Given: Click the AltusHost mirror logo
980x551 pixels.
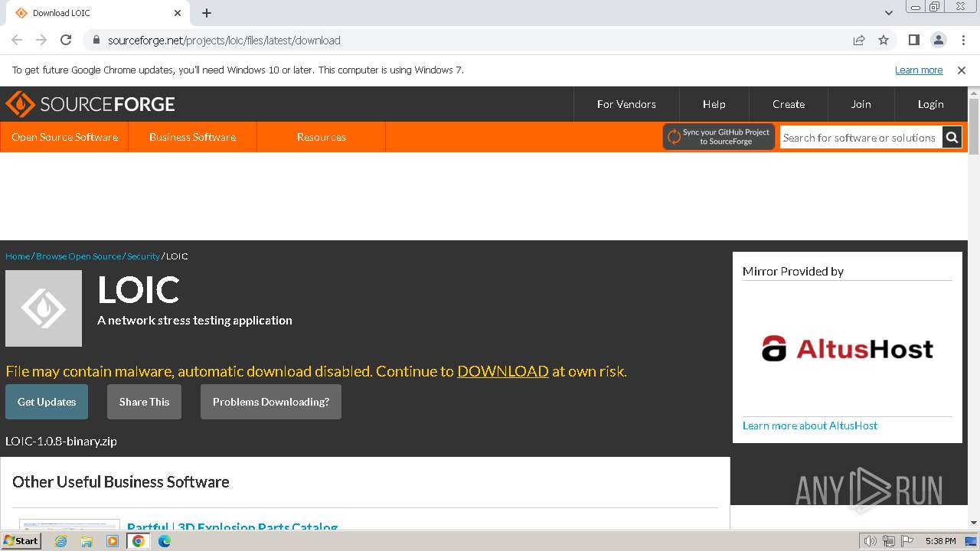Looking at the screenshot, I should pyautogui.click(x=848, y=348).
